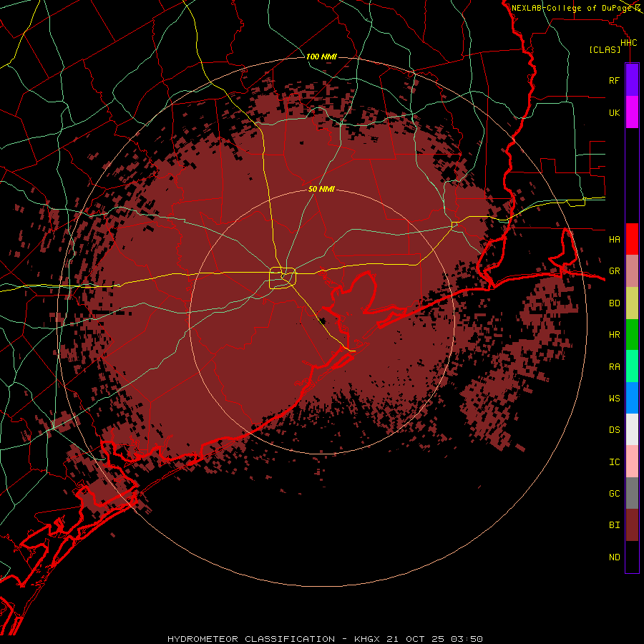Click the UK legend label
The height and width of the screenshot is (644, 644).
pyautogui.click(x=614, y=112)
